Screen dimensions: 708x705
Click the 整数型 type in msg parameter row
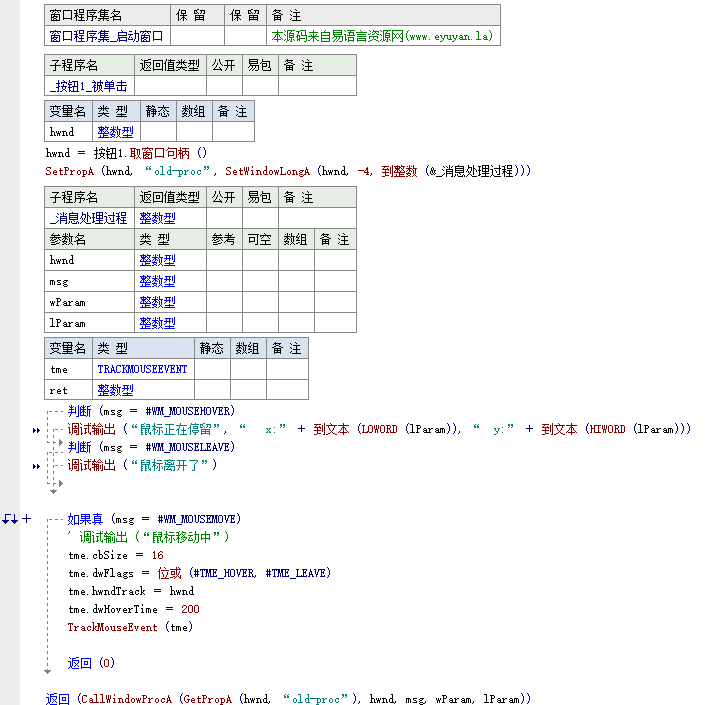pos(157,281)
